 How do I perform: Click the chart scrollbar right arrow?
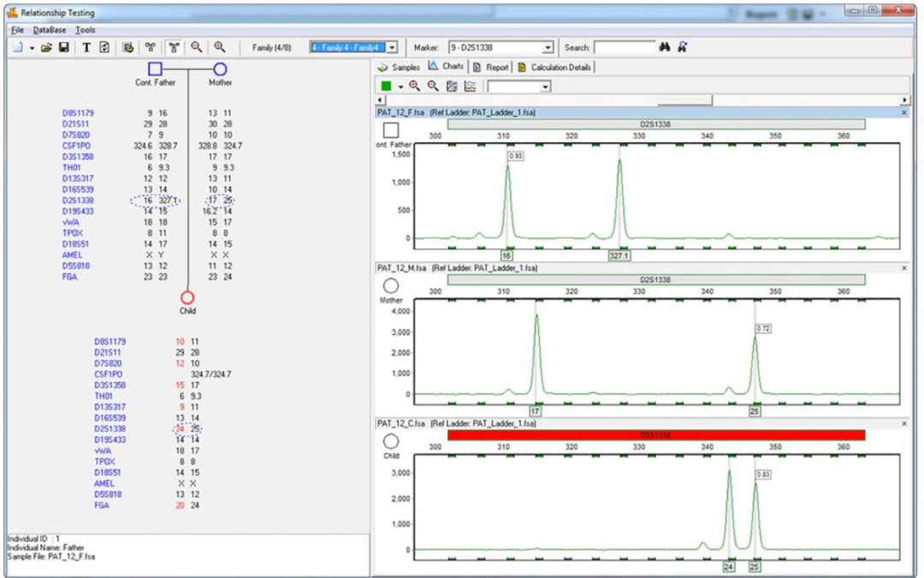904,100
